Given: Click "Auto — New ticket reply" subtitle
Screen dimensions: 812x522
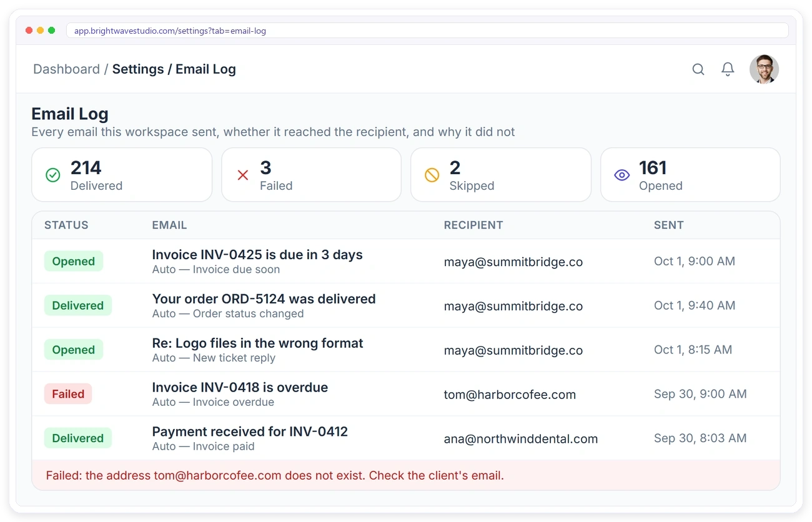Looking at the screenshot, I should pos(214,358).
